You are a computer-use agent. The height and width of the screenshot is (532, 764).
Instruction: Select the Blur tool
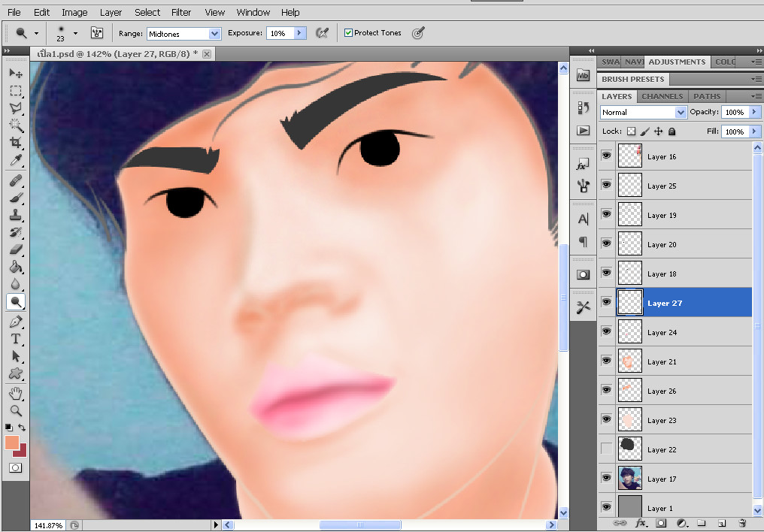pyautogui.click(x=16, y=284)
